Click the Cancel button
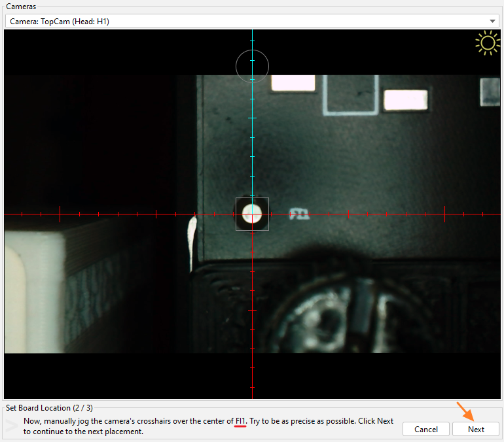The height and width of the screenshot is (442, 504). [x=425, y=430]
